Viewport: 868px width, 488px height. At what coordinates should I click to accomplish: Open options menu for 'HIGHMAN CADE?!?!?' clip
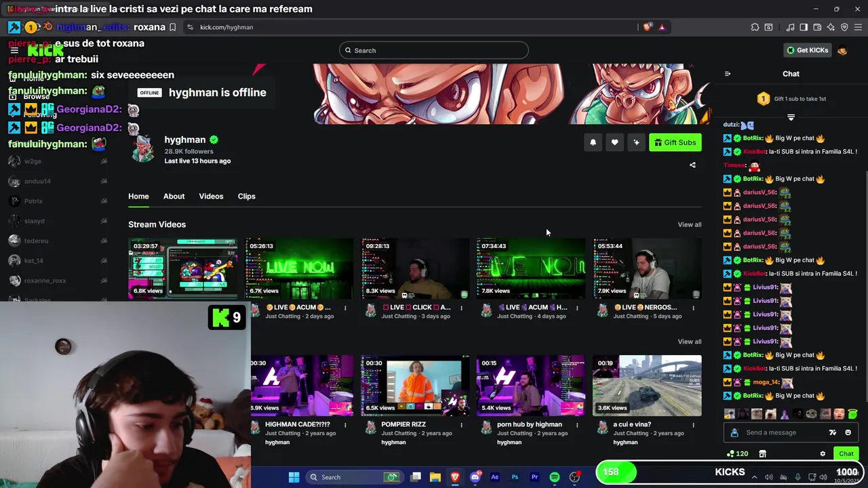pyautogui.click(x=345, y=425)
